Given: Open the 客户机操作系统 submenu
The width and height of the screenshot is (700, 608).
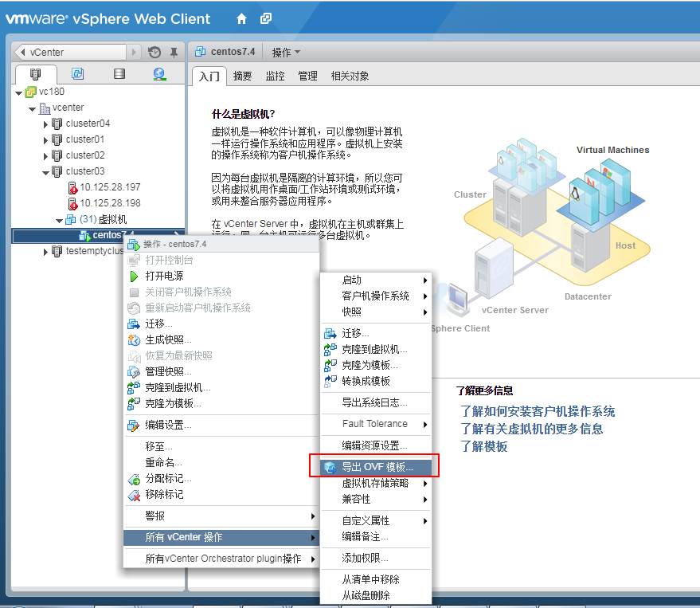Looking at the screenshot, I should pos(376,296).
